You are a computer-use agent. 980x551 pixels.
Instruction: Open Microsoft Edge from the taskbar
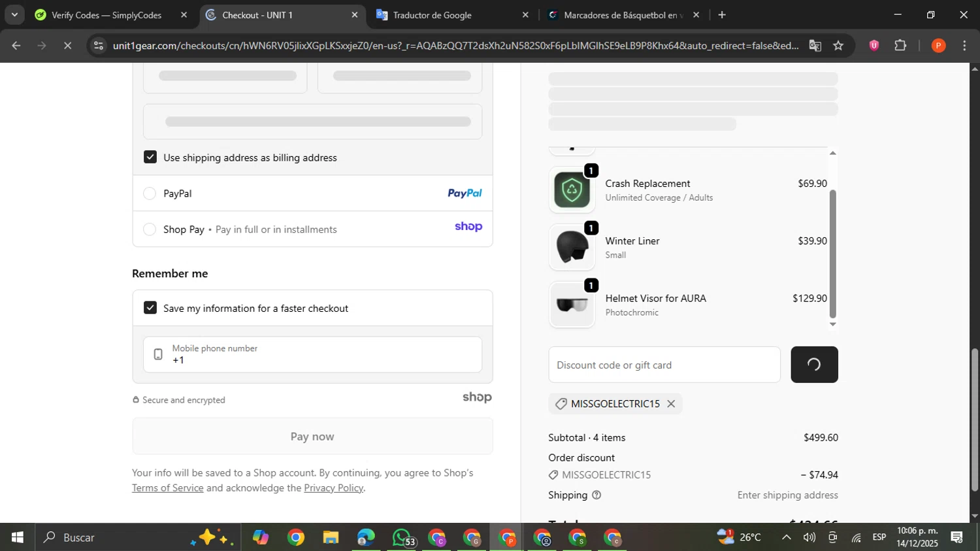click(x=366, y=537)
